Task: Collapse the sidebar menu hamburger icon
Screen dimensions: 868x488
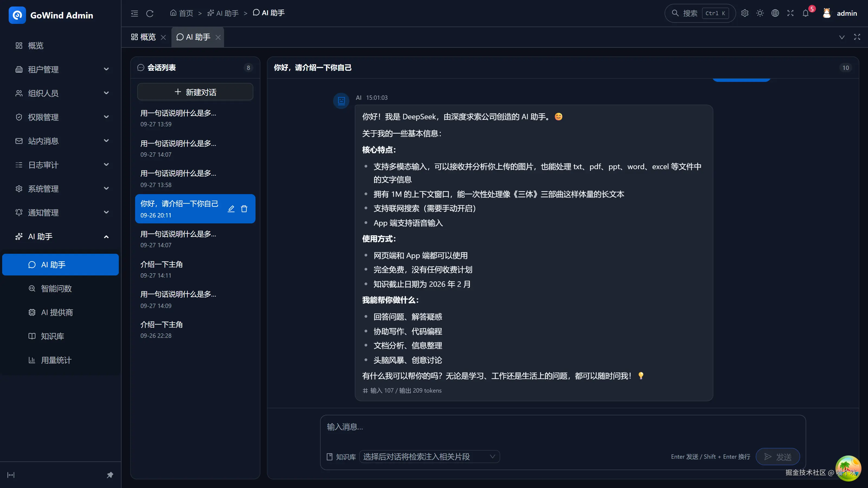Action: coord(135,14)
